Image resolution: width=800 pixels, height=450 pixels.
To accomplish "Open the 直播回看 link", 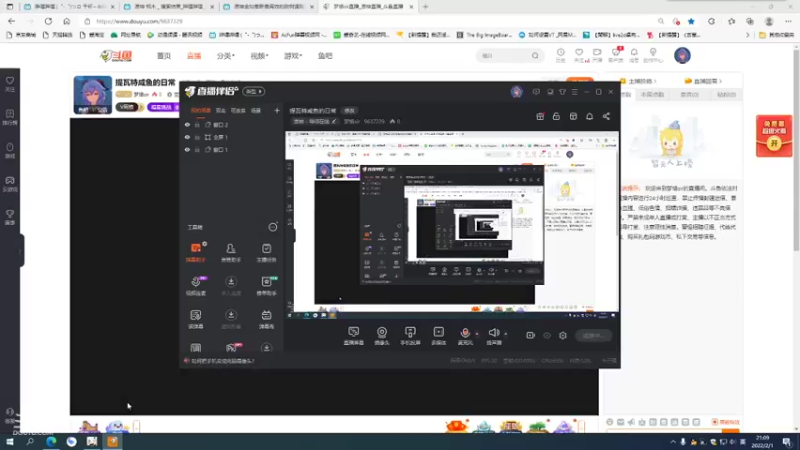I will (x=705, y=81).
